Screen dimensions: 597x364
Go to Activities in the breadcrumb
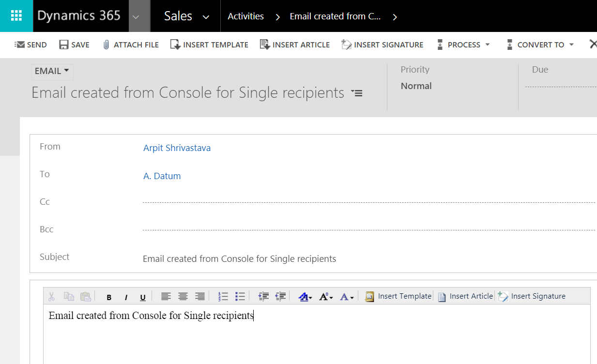[x=245, y=16]
